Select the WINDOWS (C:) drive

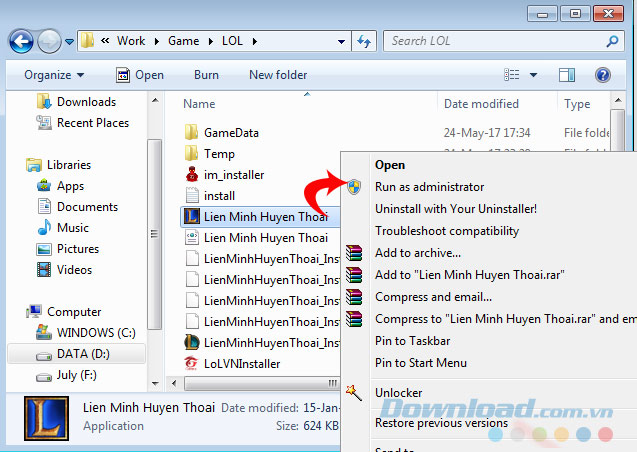pos(86,333)
